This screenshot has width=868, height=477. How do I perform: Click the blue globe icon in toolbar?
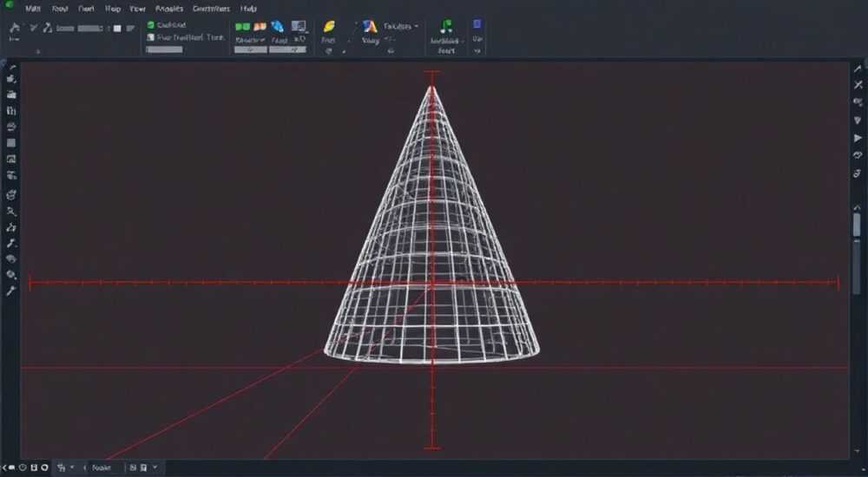click(278, 27)
